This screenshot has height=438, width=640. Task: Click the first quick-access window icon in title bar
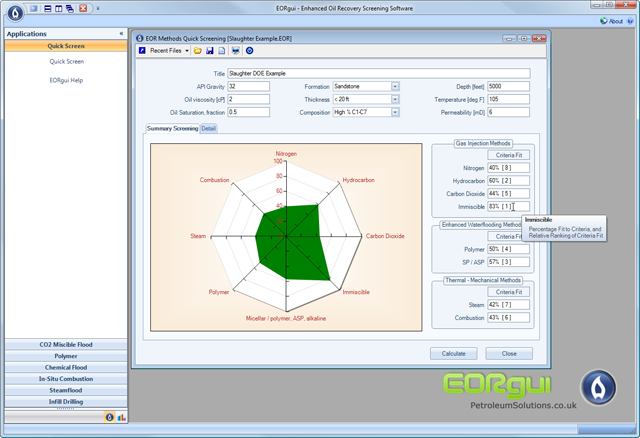(x=34, y=8)
